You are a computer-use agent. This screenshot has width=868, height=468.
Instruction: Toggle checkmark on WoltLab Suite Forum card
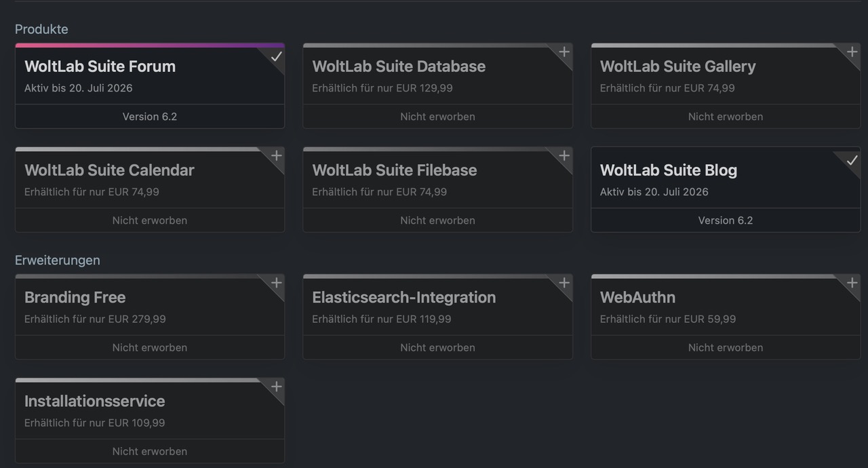(276, 57)
